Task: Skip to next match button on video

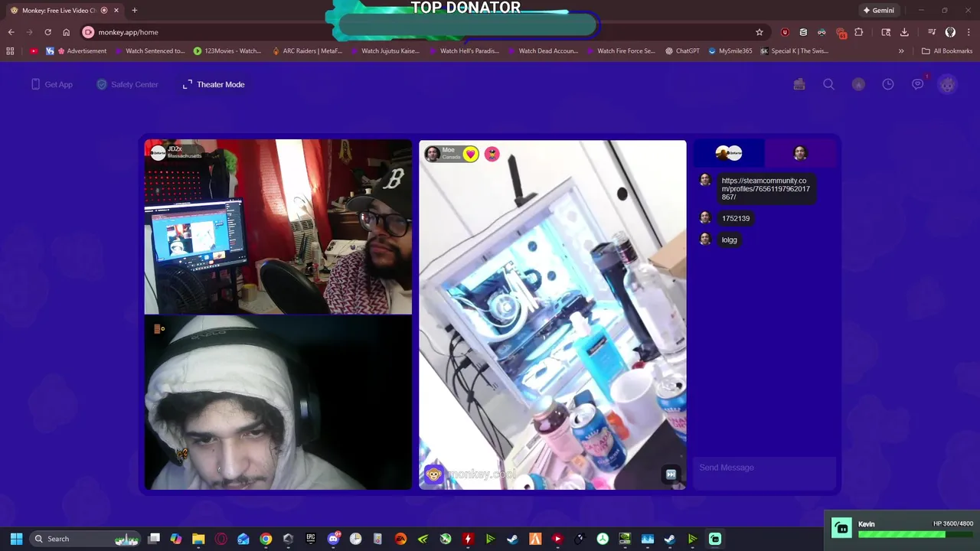Action: [671, 474]
